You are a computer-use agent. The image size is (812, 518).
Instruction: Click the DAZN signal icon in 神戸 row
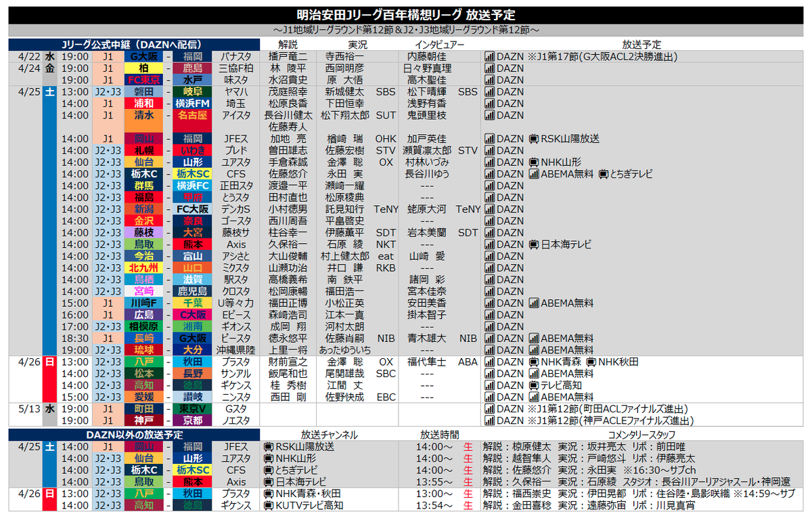(490, 420)
